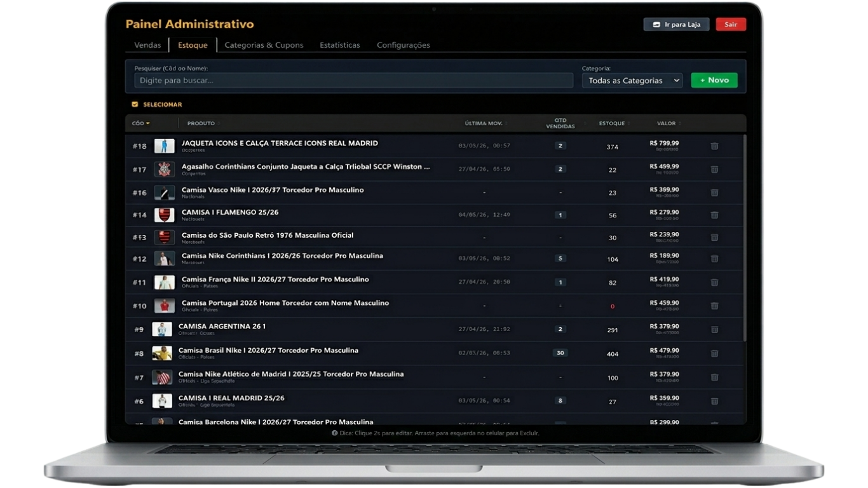Click sold quantity badge 30 in row #8
The image size is (868, 488).
coord(560,353)
